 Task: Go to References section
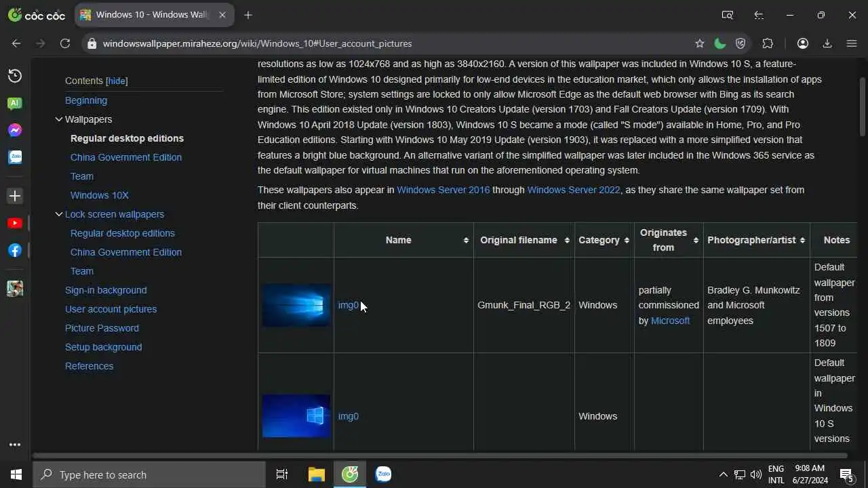(89, 366)
